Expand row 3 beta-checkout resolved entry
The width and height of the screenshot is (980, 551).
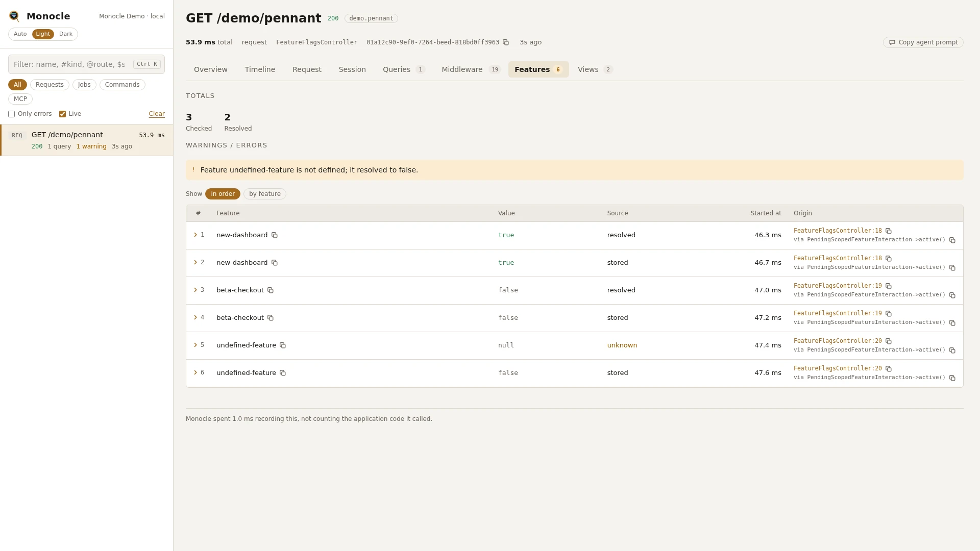tap(195, 290)
